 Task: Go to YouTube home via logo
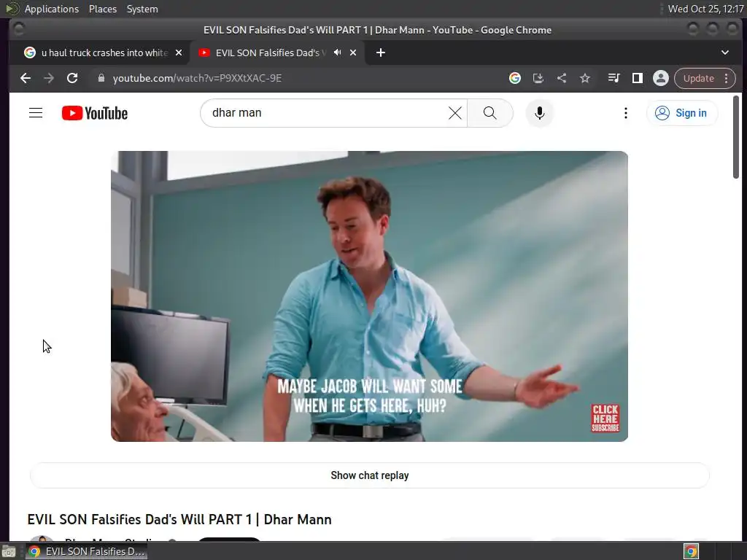95,113
